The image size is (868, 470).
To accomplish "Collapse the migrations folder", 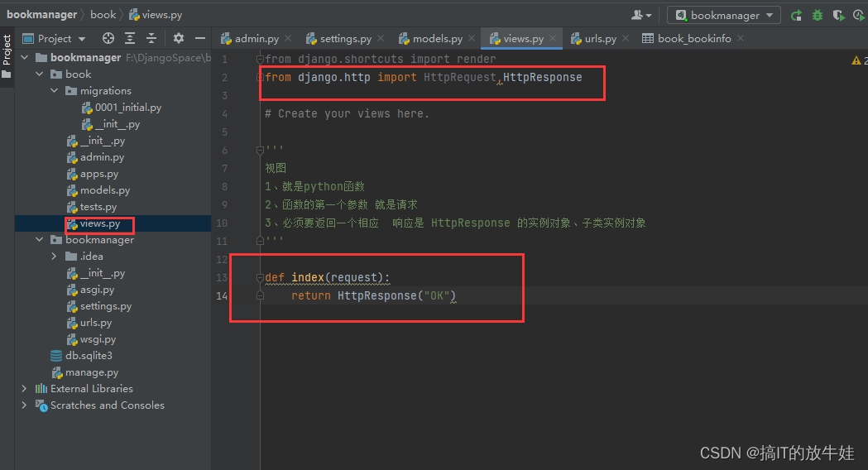I will click(x=55, y=91).
